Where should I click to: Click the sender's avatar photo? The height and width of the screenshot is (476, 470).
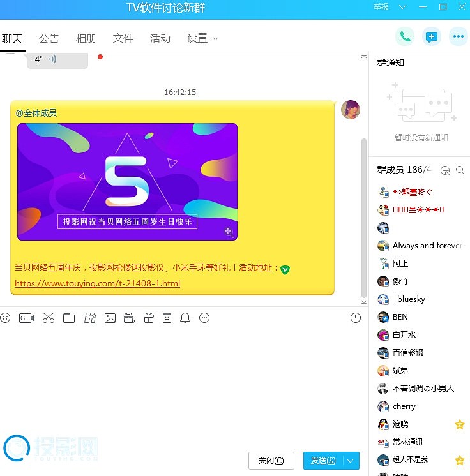pyautogui.click(x=351, y=110)
